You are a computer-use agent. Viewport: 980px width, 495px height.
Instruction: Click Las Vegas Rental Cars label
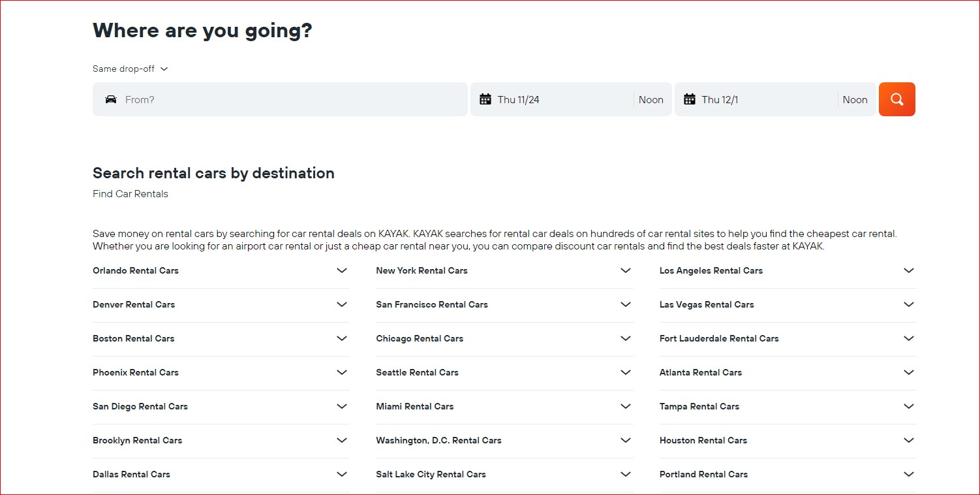[707, 304]
